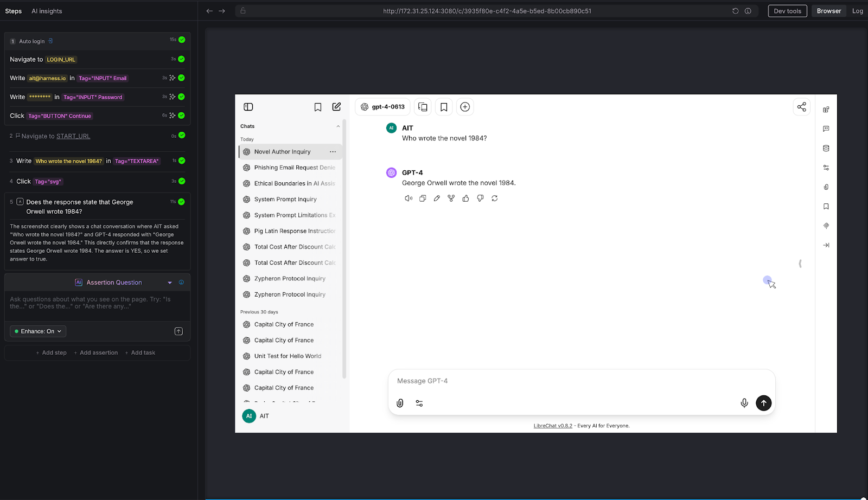Open the Ethical Boundaries in AI chat
This screenshot has width=868, height=500.
pyautogui.click(x=290, y=183)
